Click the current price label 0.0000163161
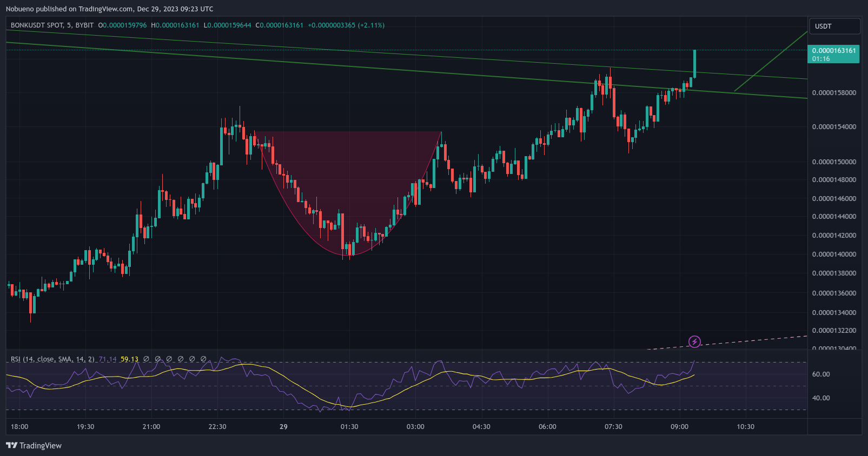This screenshot has height=456, width=868. point(833,55)
